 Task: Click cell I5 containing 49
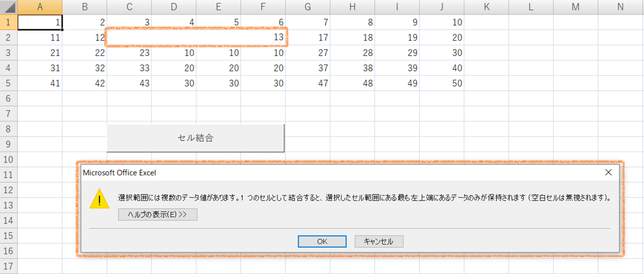(x=397, y=83)
